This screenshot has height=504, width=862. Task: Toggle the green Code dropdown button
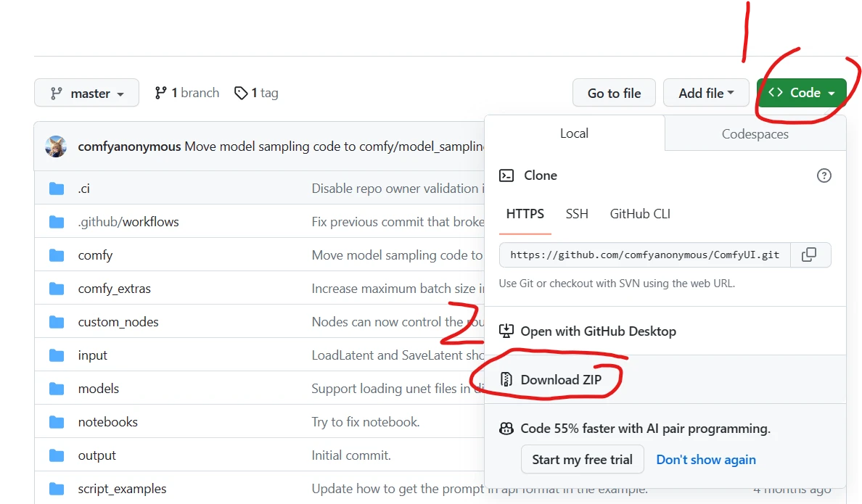801,93
